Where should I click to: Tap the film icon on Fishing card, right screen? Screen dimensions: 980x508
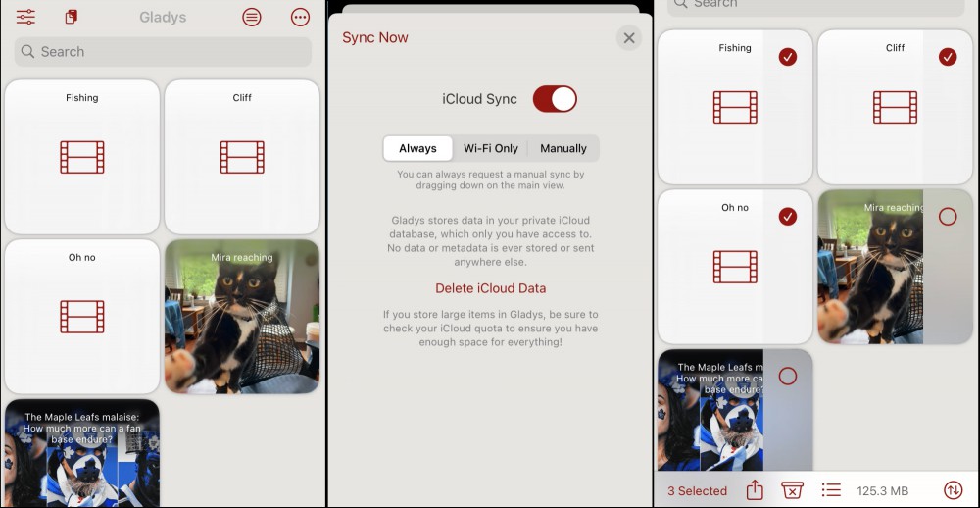[735, 107]
